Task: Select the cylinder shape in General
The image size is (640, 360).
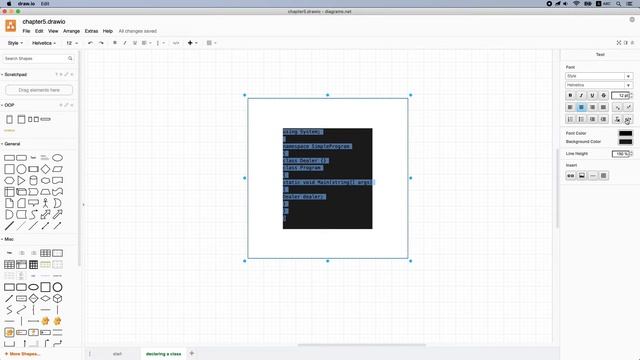Action: coord(33,180)
